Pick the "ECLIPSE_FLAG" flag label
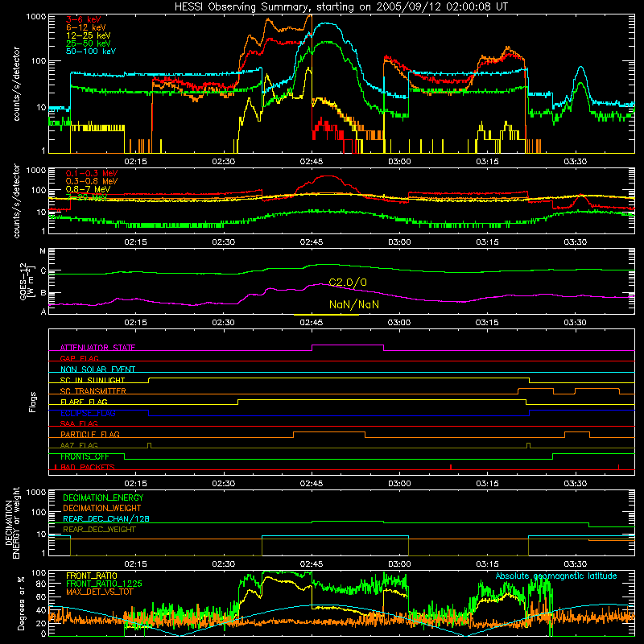The width and height of the screenshot is (644, 644). click(x=88, y=413)
